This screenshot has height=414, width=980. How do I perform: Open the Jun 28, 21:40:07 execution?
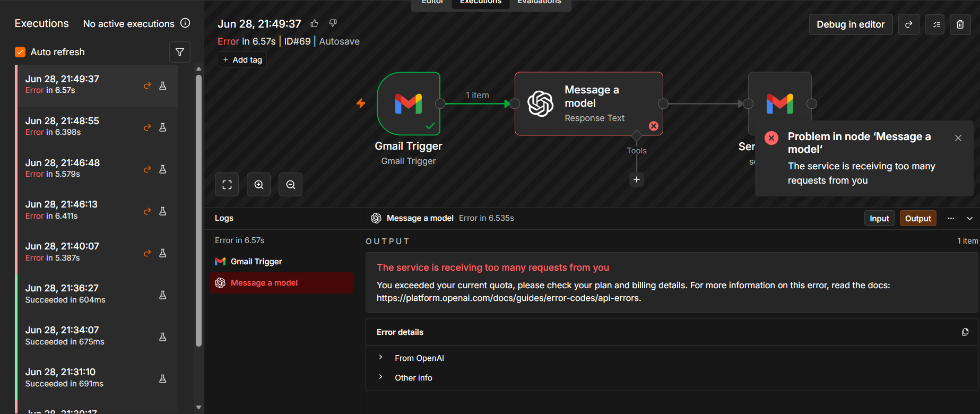(97, 253)
